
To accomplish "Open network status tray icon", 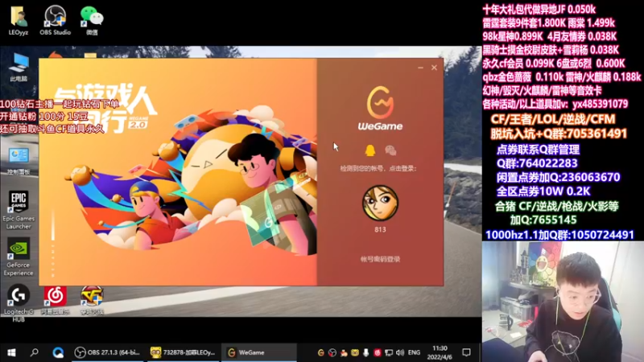I will tap(389, 352).
